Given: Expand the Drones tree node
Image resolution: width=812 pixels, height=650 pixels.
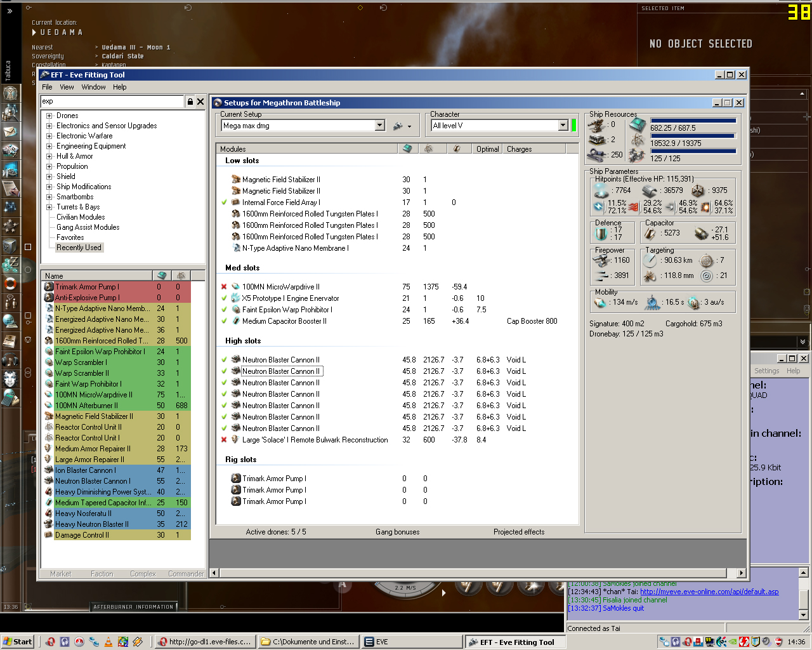Looking at the screenshot, I should pos(49,116).
